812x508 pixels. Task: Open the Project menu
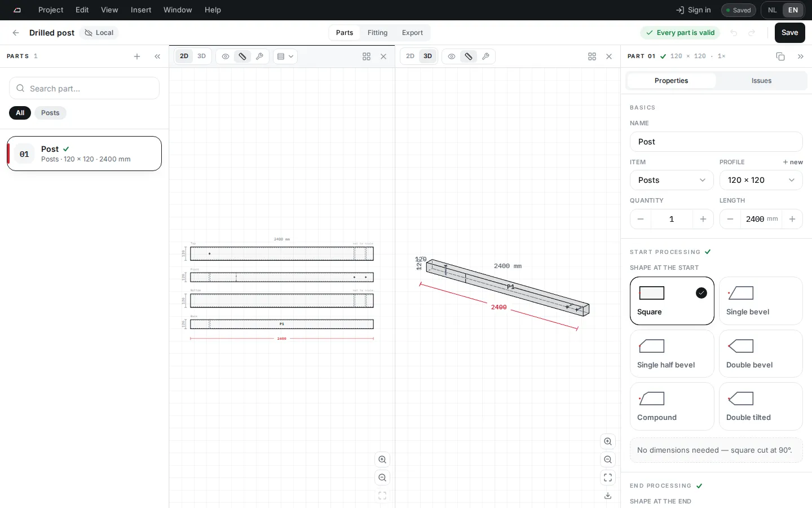51,10
